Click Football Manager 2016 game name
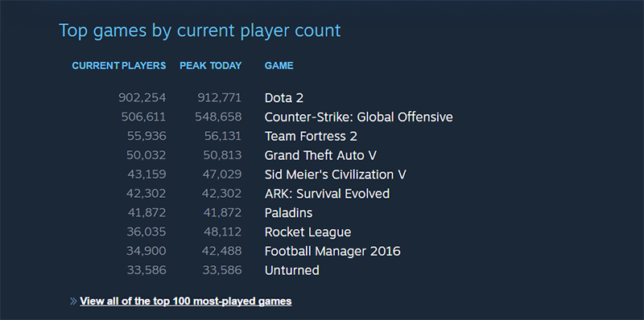The width and height of the screenshot is (644, 320). click(332, 251)
